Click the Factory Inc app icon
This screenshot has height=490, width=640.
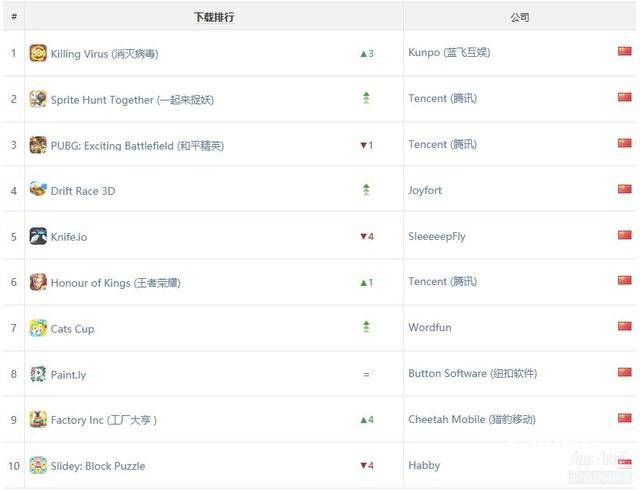(38, 419)
